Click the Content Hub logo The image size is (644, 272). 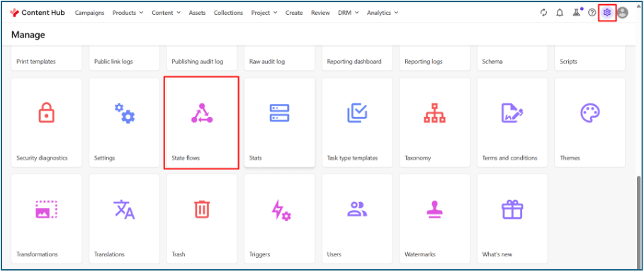tap(38, 13)
